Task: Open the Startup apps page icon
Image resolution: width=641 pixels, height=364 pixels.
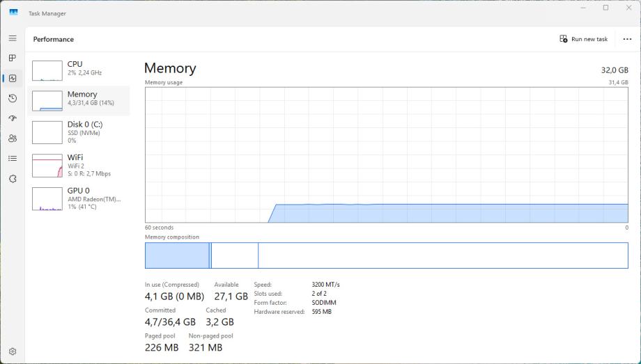Action: click(13, 118)
